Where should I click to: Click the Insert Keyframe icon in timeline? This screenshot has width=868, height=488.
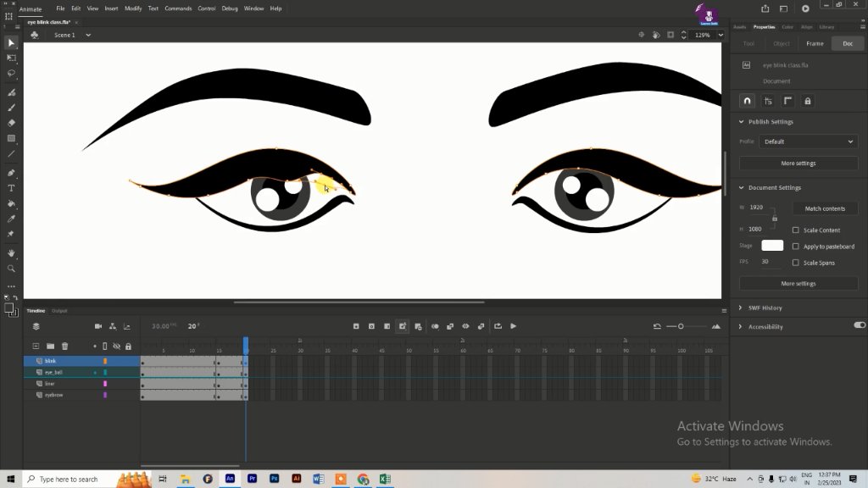[x=356, y=326]
